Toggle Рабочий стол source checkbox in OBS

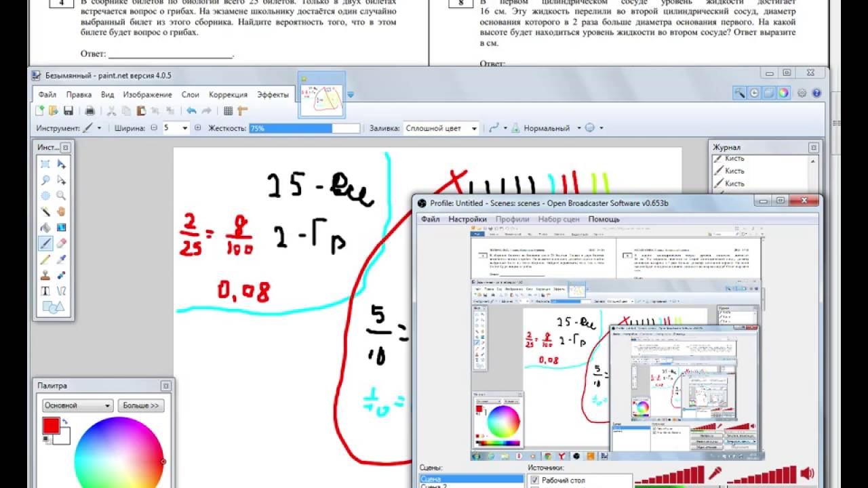tap(535, 480)
